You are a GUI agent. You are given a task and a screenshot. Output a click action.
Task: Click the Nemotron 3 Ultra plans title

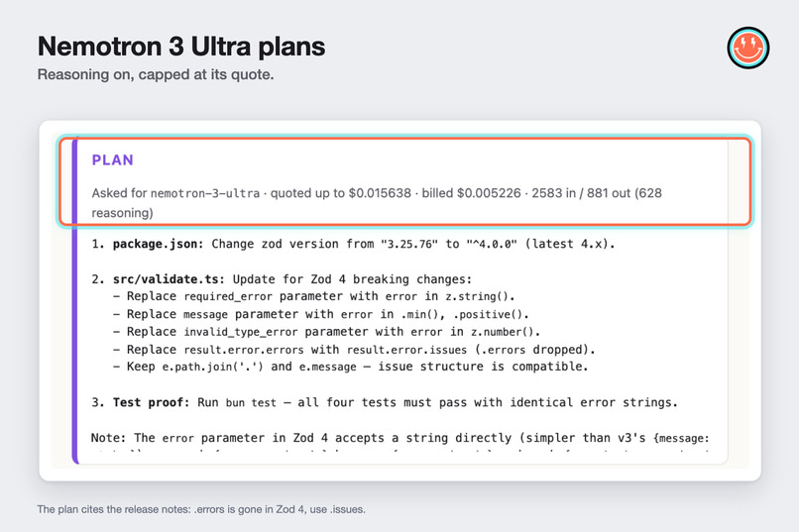pyautogui.click(x=181, y=47)
